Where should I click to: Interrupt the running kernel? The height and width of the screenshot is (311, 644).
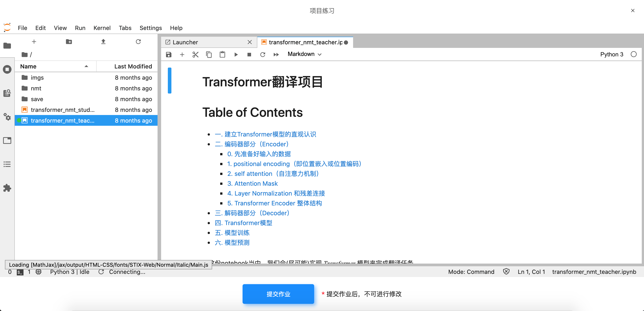[249, 54]
